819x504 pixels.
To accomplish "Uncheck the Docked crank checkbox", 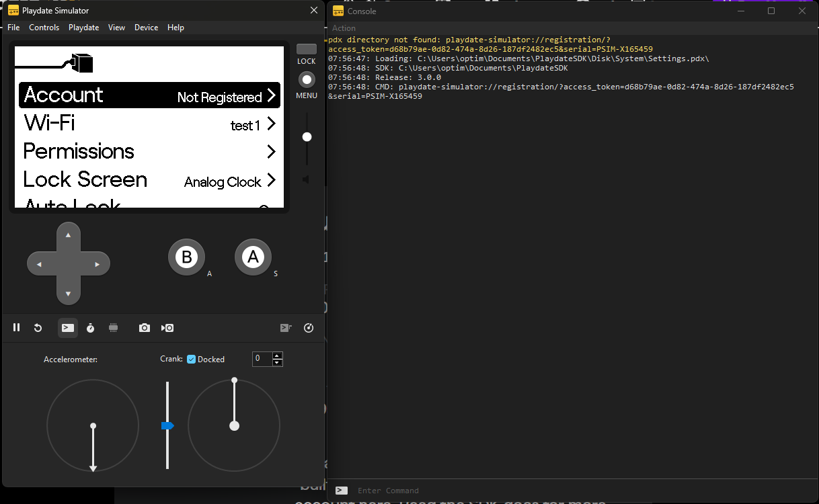I will [191, 360].
